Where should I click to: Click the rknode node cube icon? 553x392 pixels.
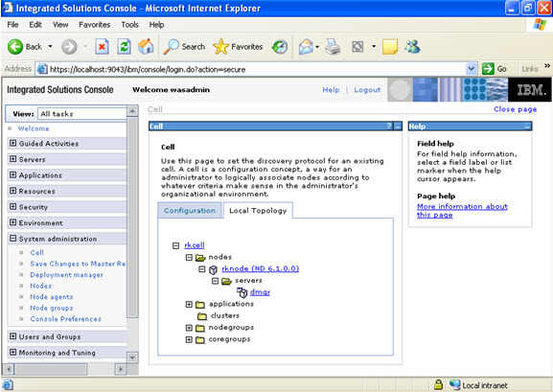click(x=213, y=270)
